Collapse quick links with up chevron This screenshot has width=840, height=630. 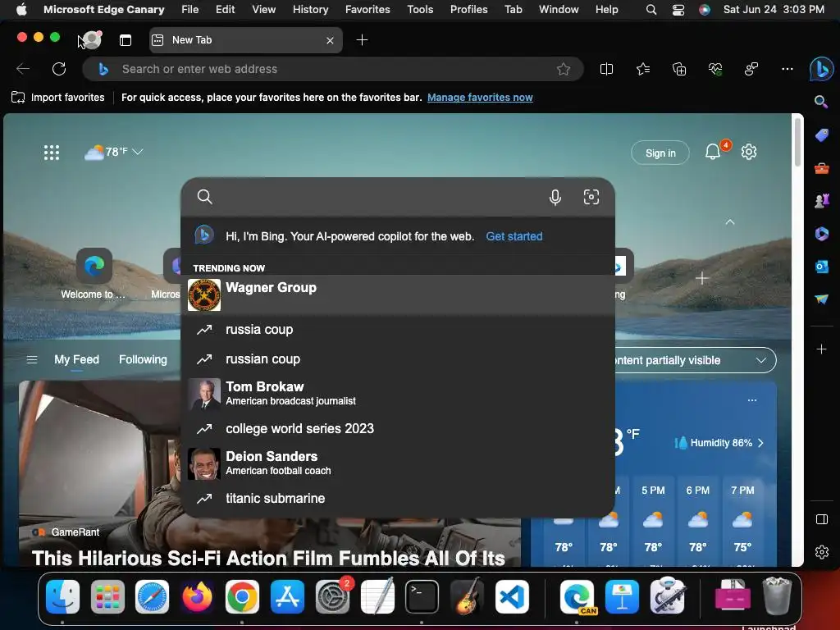coord(729,221)
